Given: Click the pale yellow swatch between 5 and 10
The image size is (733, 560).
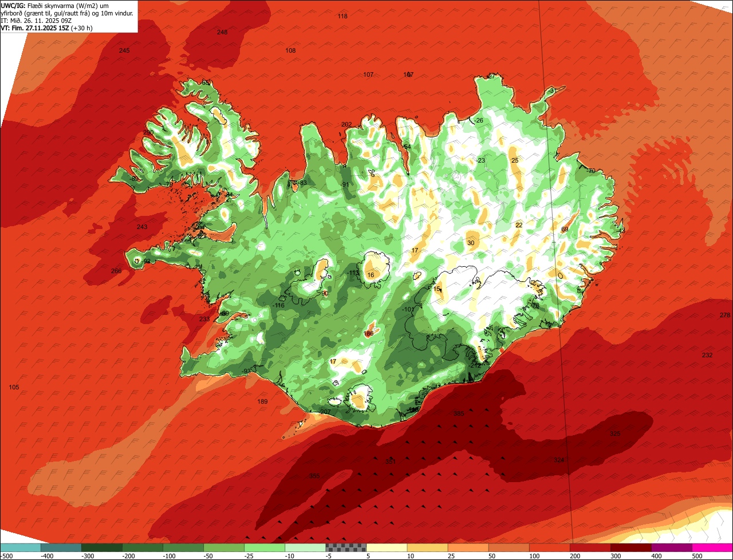Looking at the screenshot, I should click(x=387, y=547).
